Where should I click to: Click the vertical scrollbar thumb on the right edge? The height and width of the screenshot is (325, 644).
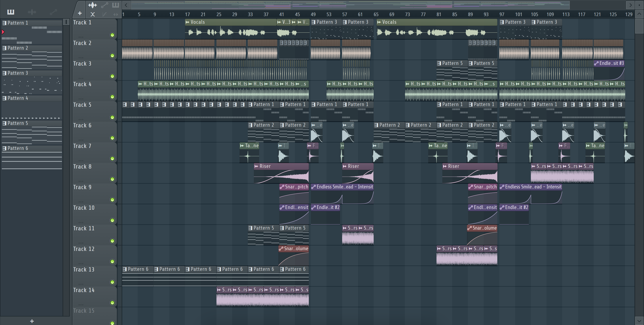pos(639,26)
